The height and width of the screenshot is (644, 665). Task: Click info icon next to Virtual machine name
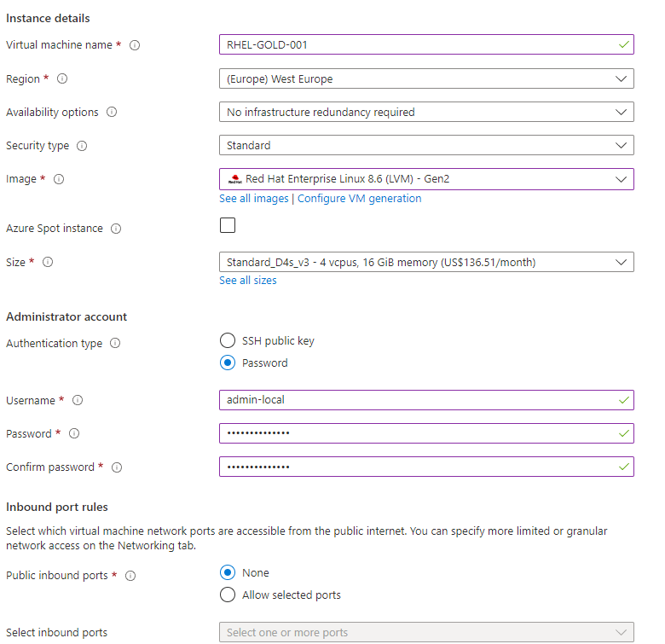135,45
